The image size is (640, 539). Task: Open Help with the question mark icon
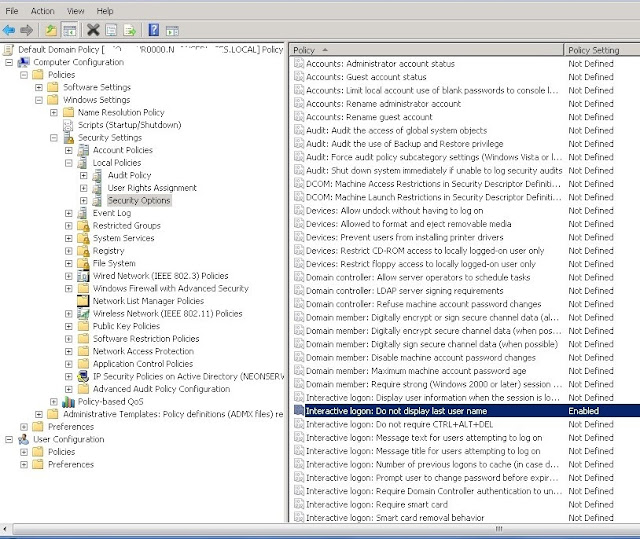(154, 30)
